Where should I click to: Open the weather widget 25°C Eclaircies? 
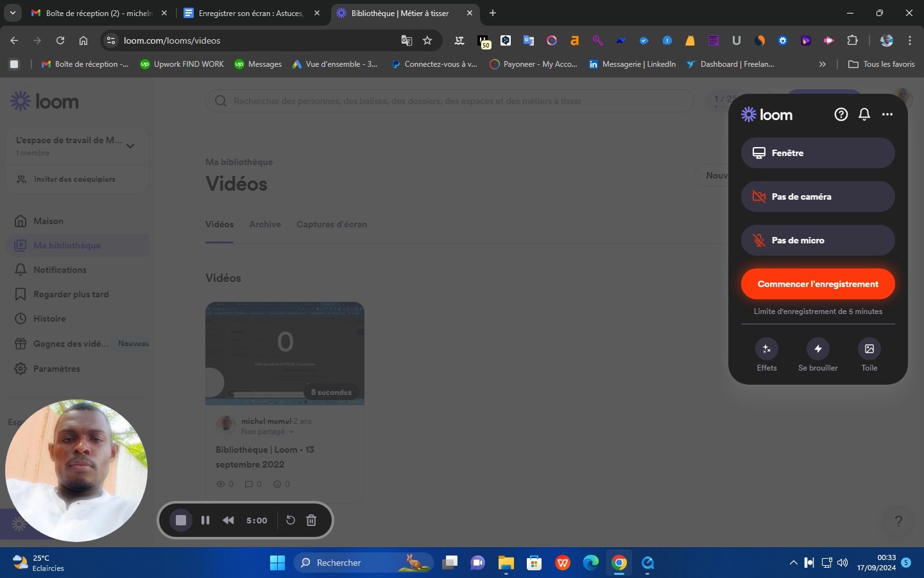pyautogui.click(x=40, y=563)
